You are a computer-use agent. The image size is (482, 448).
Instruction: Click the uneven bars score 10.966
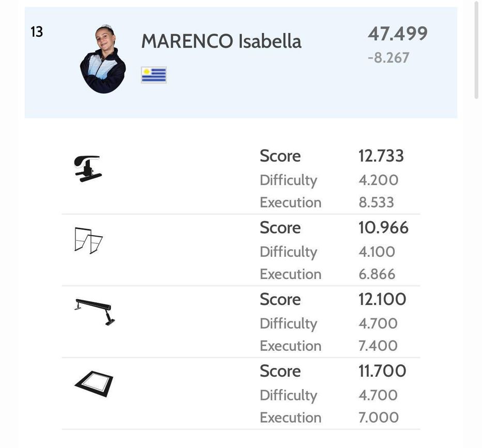[383, 228]
